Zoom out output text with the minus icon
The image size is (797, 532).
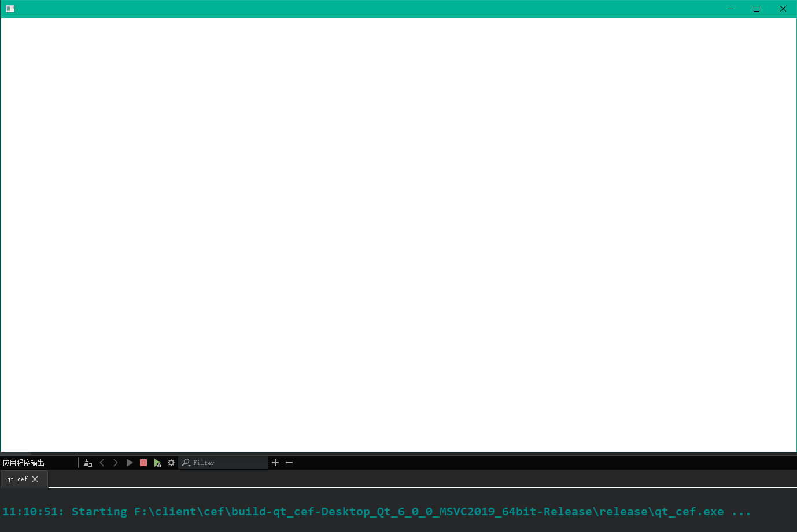(289, 462)
